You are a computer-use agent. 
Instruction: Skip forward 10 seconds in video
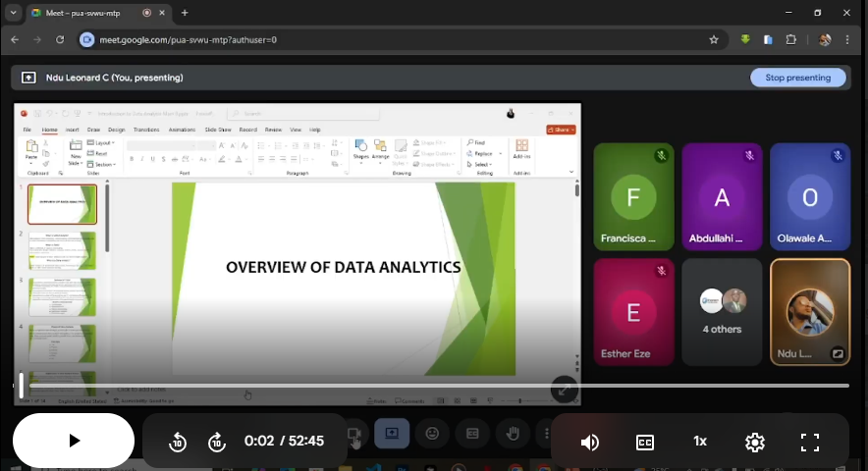[x=217, y=442]
